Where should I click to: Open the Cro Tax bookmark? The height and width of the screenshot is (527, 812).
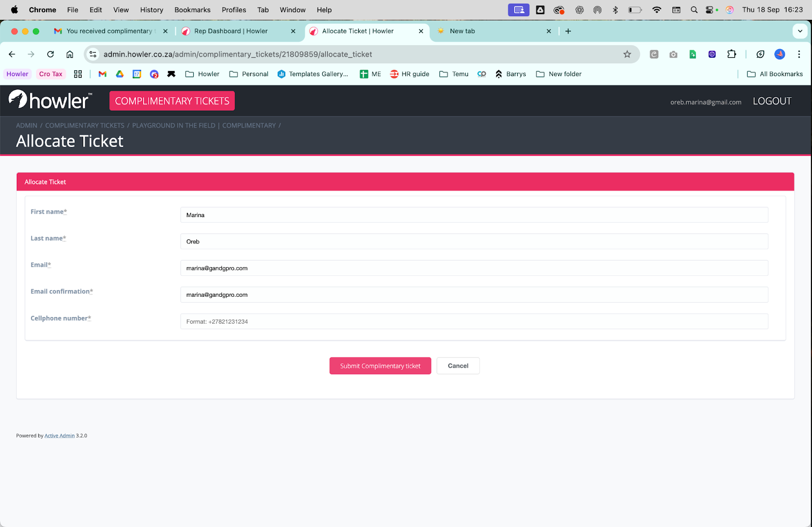point(51,74)
